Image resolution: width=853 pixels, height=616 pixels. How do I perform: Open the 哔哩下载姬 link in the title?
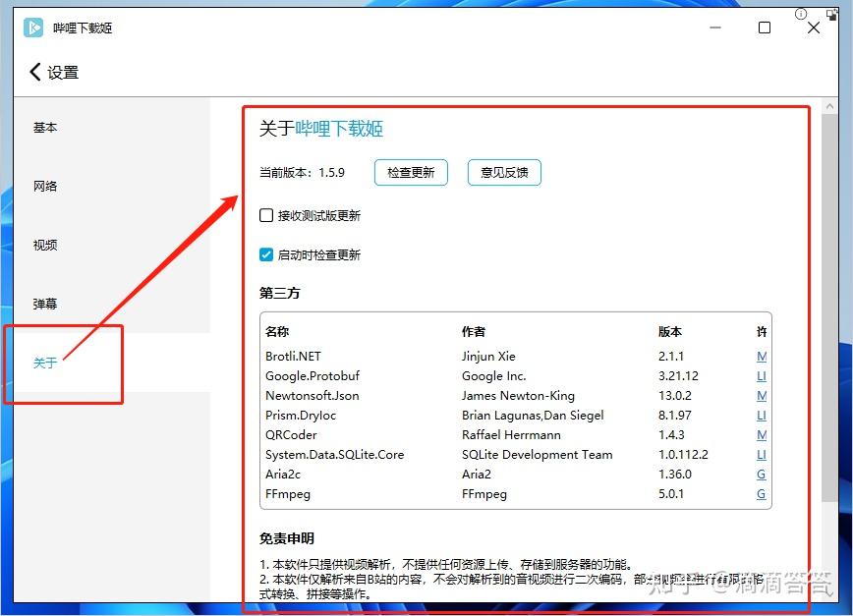(x=339, y=129)
